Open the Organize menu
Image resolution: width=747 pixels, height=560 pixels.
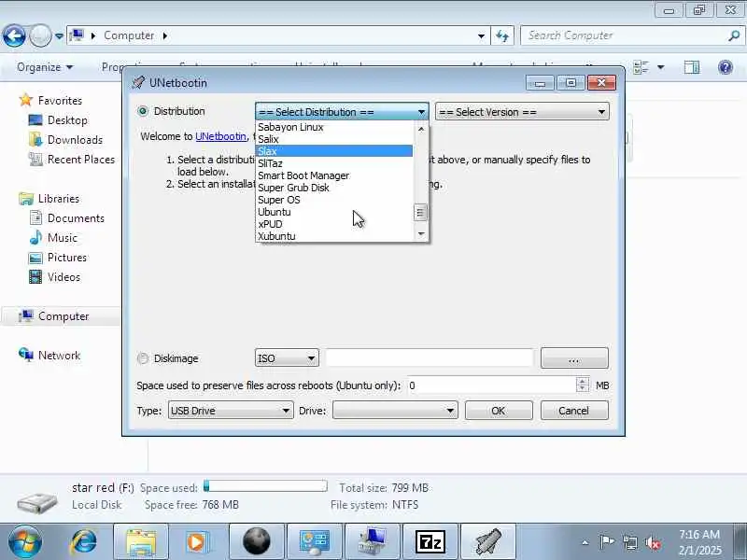(45, 67)
